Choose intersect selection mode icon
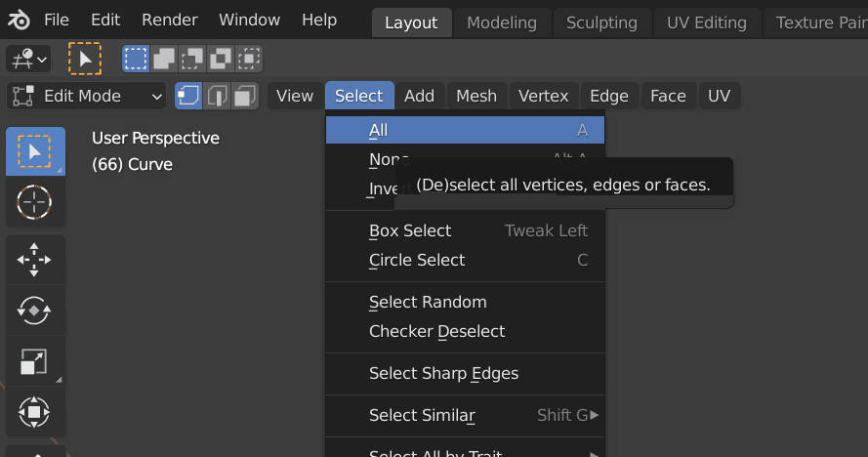The image size is (868, 457). click(249, 59)
